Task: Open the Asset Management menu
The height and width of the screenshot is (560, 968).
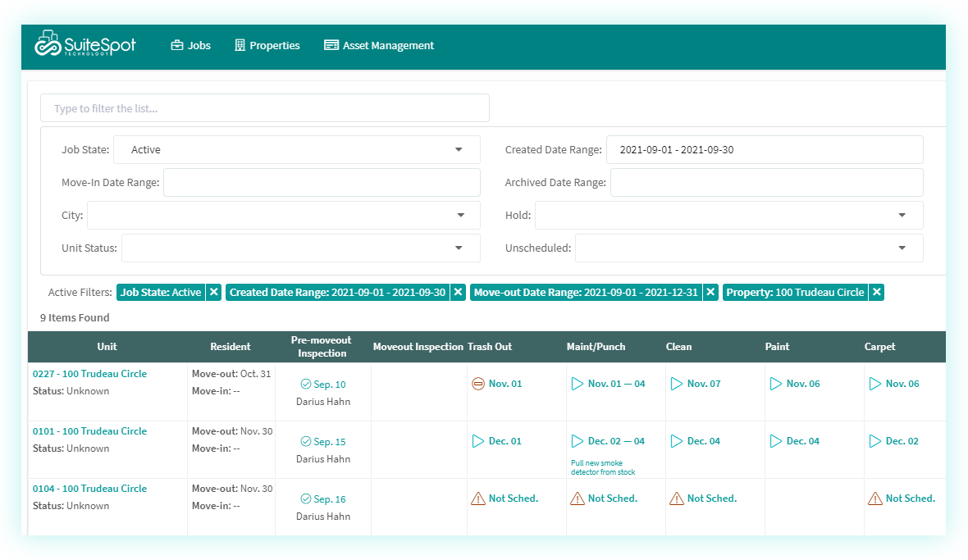Action: 379,46
